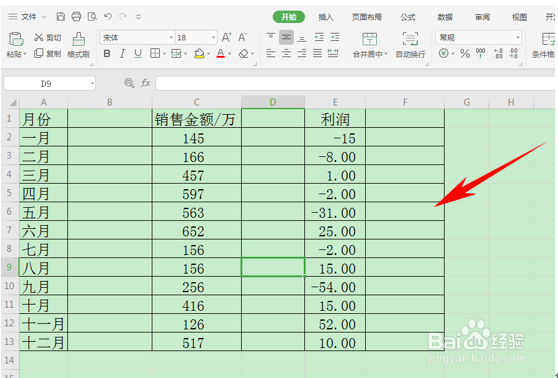Viewport: 558px width, 378px height.
Task: Click the Copy (复制) button
Action: coord(47,54)
